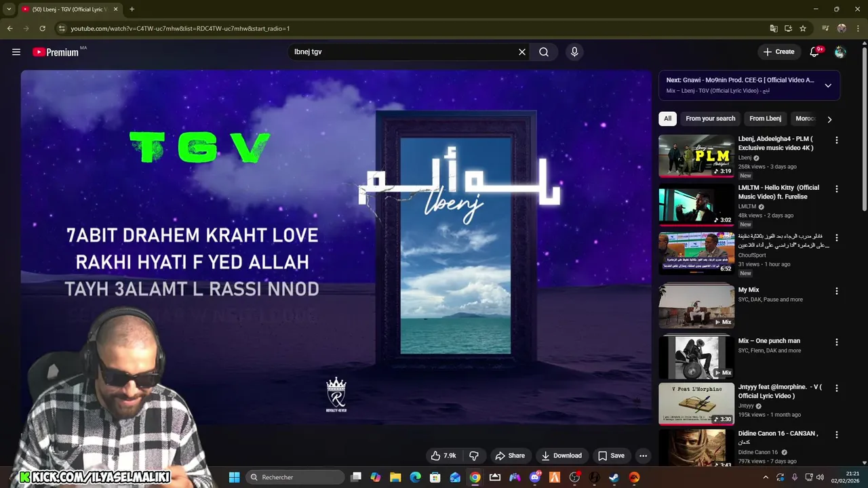The image size is (868, 488).
Task: Open Discord from taskbar
Action: click(535, 477)
